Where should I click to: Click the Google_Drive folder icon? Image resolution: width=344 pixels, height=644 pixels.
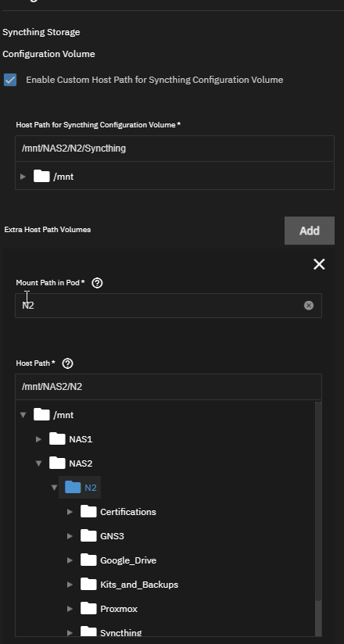pos(88,560)
